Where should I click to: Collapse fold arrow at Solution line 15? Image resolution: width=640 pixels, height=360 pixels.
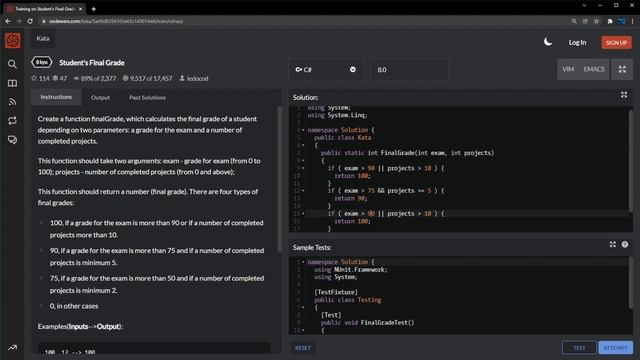coord(303,213)
